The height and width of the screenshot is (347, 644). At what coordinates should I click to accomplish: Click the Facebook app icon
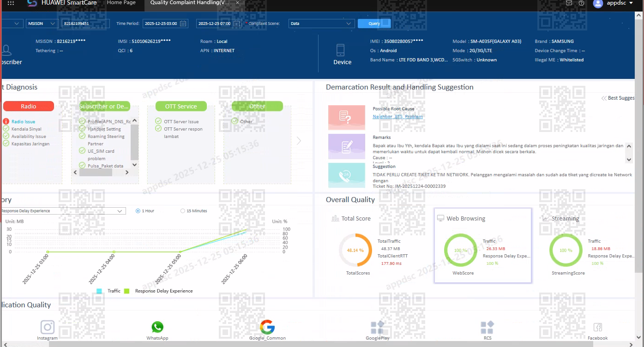pyautogui.click(x=597, y=327)
